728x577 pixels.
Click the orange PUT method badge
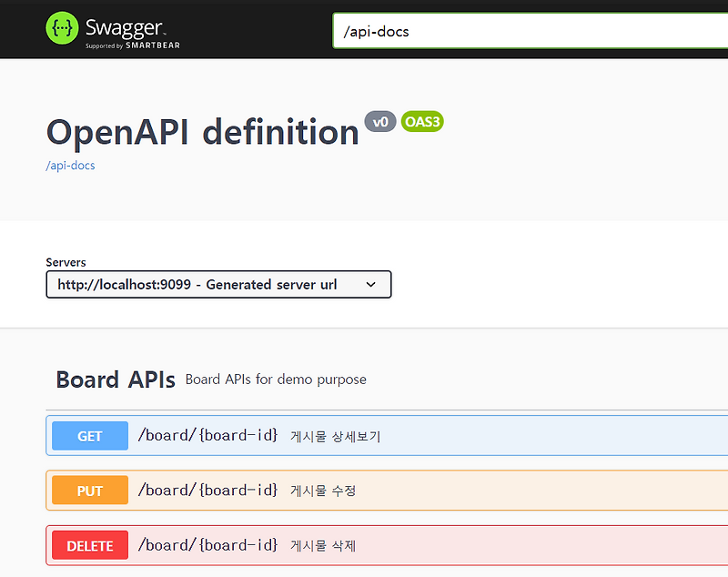(89, 490)
